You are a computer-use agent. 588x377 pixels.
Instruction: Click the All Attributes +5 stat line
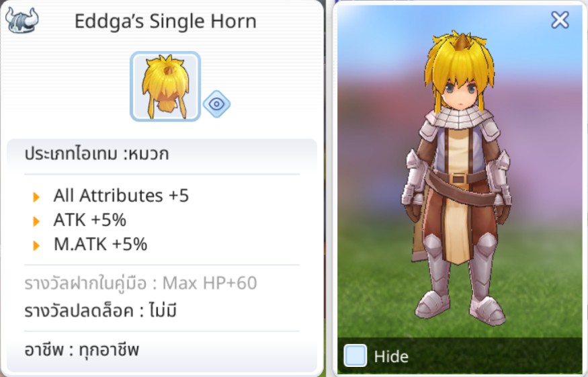pos(121,196)
